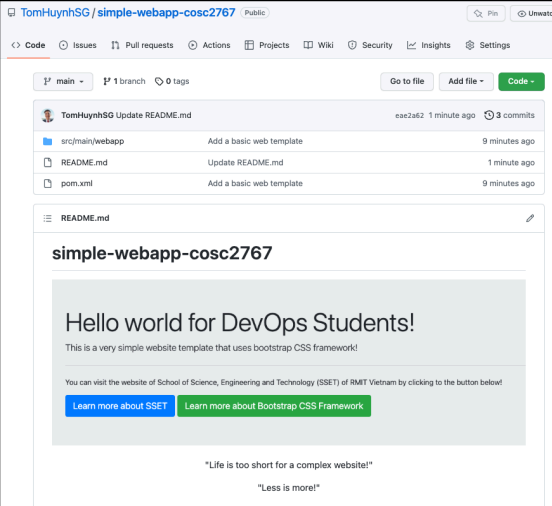Image resolution: width=552 pixels, height=506 pixels.
Task: Open the Issues tab
Action: tap(78, 45)
